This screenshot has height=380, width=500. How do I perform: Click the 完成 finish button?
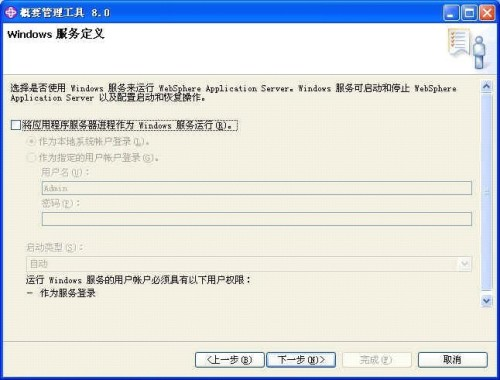[376, 360]
